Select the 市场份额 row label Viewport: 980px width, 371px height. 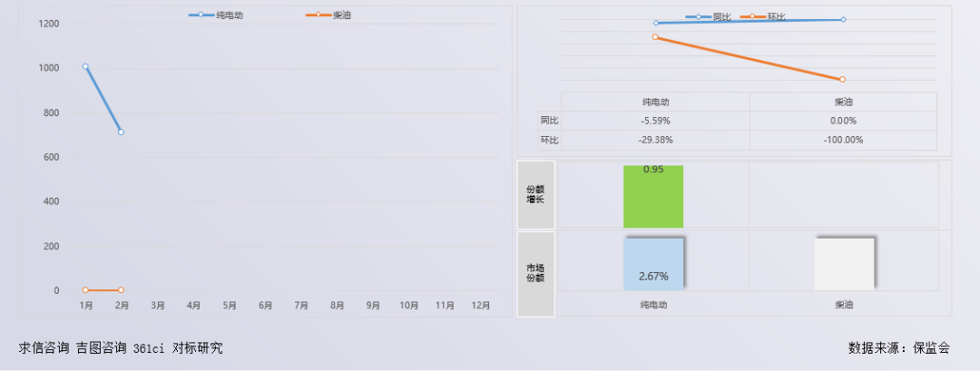tap(535, 273)
